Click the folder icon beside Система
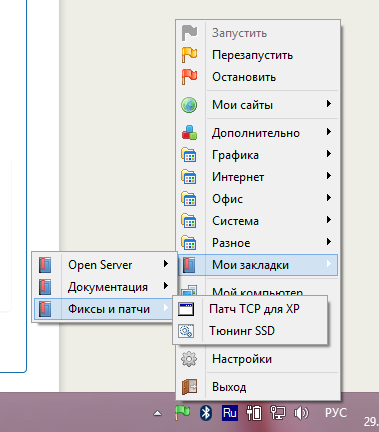The width and height of the screenshot is (379, 432). 189,221
